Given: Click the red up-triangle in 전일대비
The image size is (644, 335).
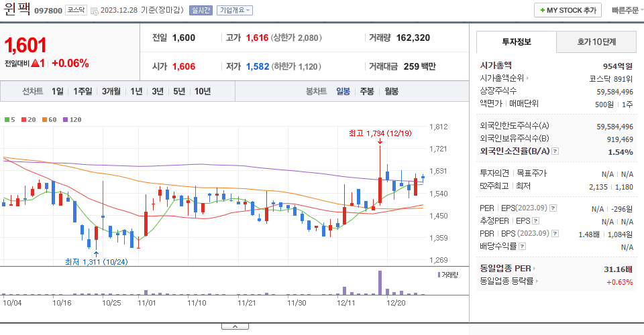Looking at the screenshot, I should pos(35,63).
